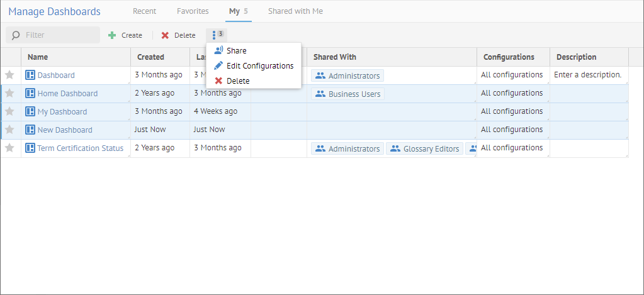Click the dashboard icon beside My Dashboard
The height and width of the screenshot is (295, 644).
(x=30, y=111)
